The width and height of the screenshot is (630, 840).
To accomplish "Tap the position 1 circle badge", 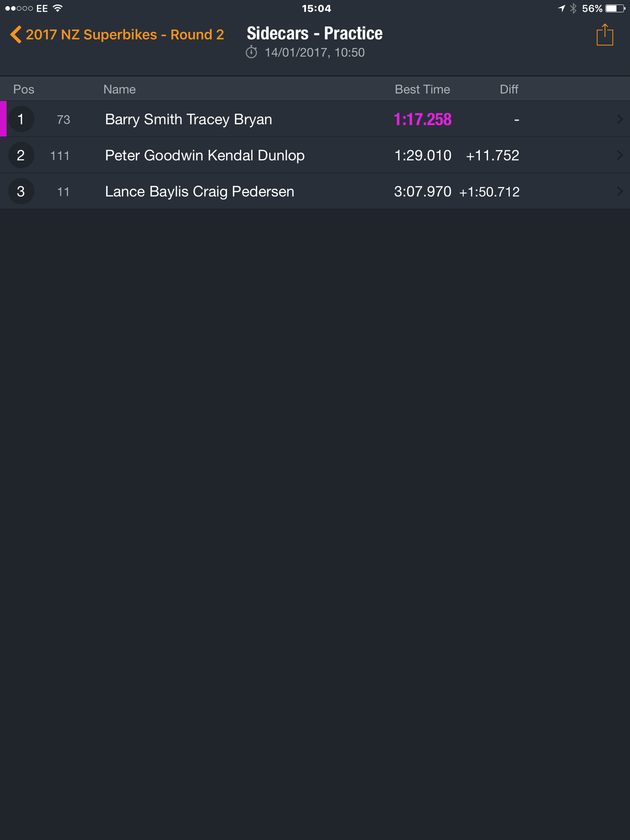I will [x=21, y=119].
